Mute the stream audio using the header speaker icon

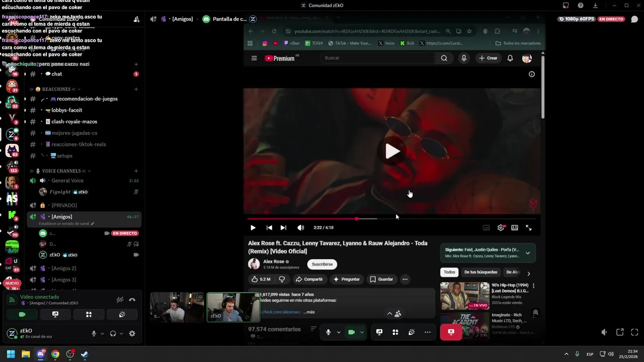pos(153,19)
